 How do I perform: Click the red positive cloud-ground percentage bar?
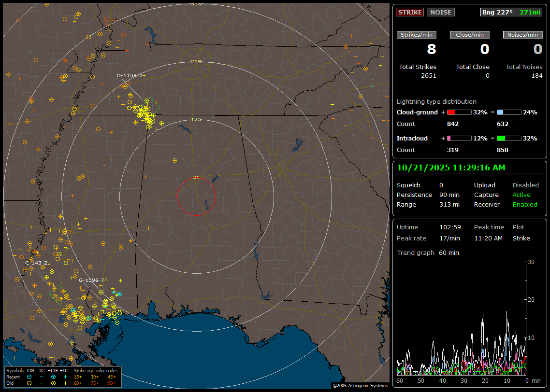(459, 112)
